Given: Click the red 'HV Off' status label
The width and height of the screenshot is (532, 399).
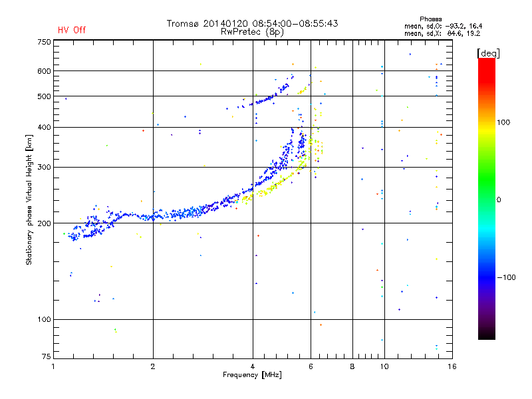Looking at the screenshot, I should [72, 30].
